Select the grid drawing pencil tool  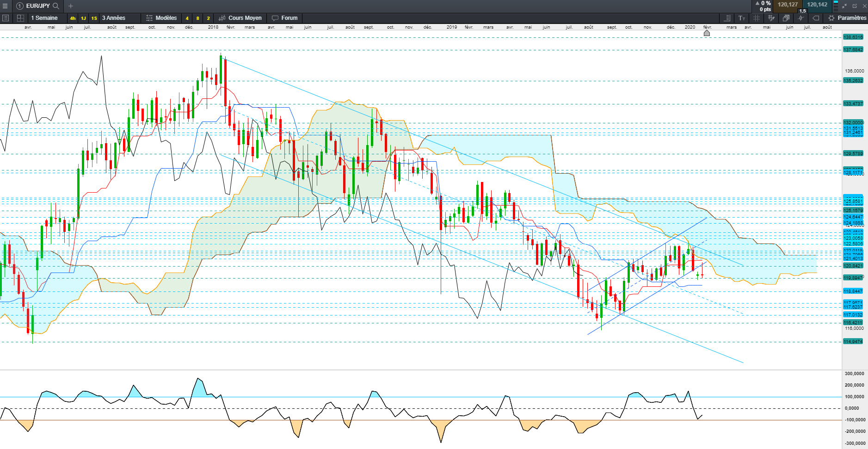click(771, 18)
